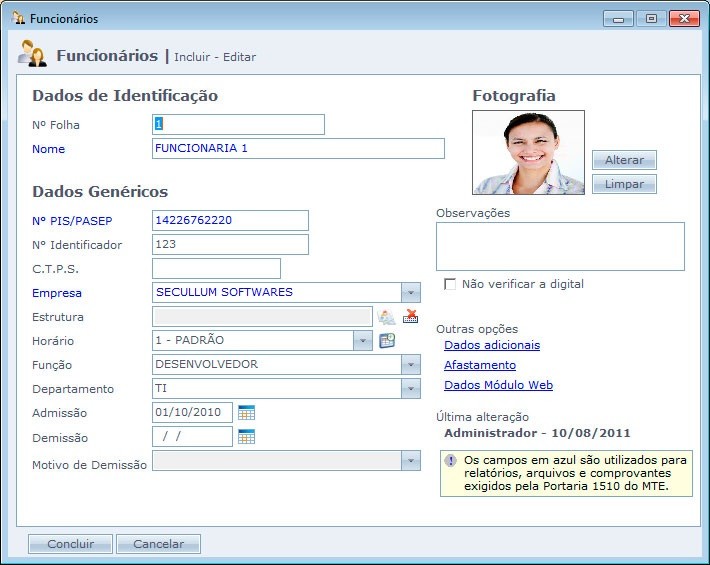Open the Função dropdown
This screenshot has width=710, height=565.
[410, 365]
